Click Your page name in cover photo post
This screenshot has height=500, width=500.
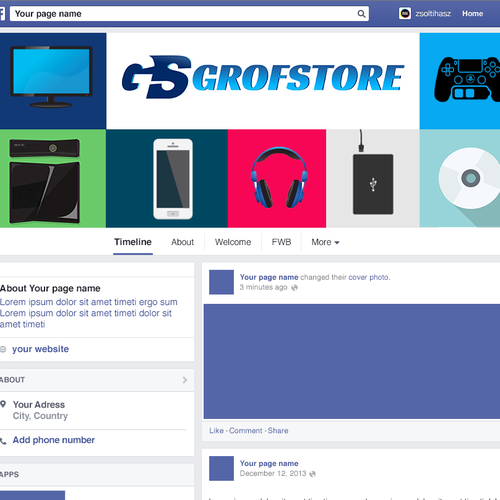click(269, 277)
